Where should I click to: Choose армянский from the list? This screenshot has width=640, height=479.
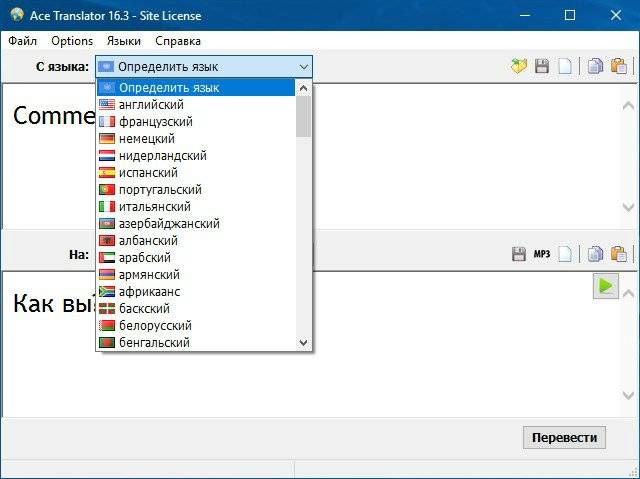(196, 275)
